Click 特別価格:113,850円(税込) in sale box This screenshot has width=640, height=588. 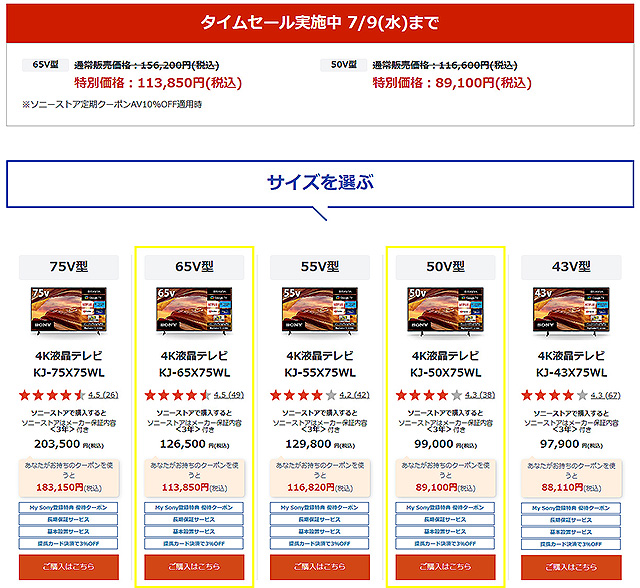click(158, 83)
